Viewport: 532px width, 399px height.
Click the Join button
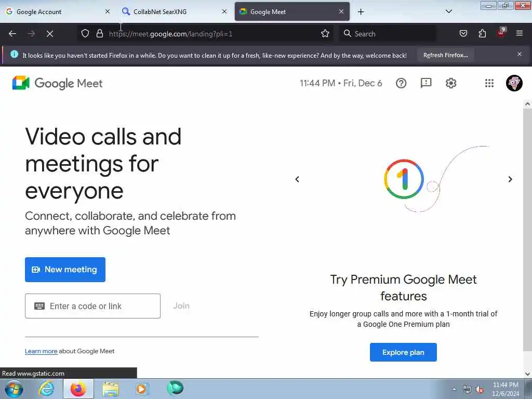coord(181,305)
